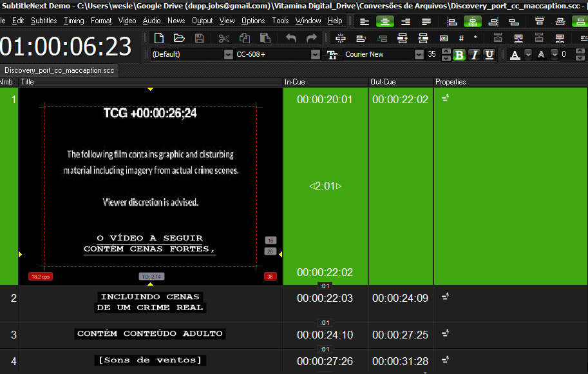Open the Audio menu

(x=151, y=21)
